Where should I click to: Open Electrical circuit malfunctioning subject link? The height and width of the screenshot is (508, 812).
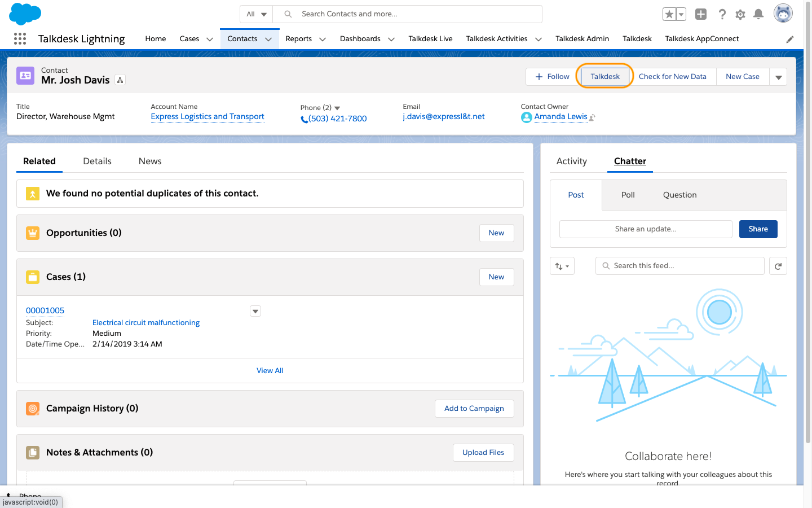pos(146,323)
